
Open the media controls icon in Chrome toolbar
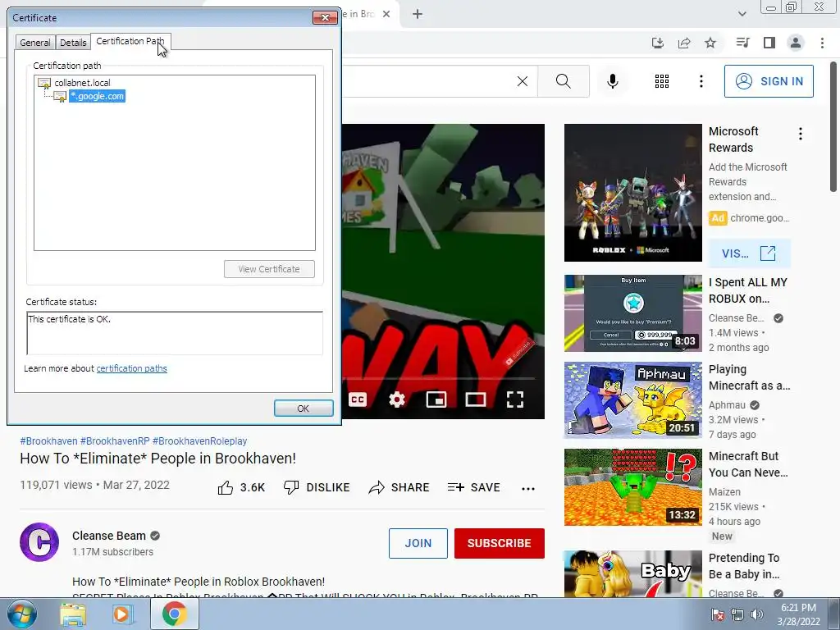742,43
